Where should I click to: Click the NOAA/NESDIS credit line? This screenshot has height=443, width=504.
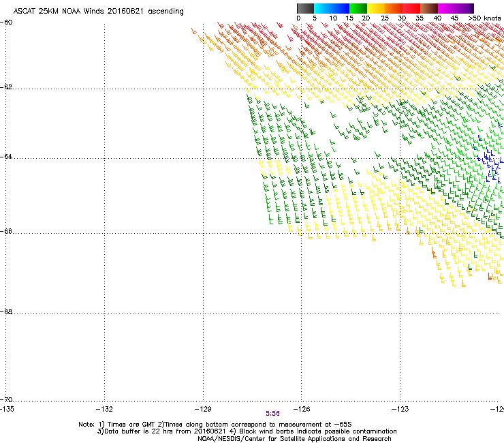pyautogui.click(x=294, y=439)
